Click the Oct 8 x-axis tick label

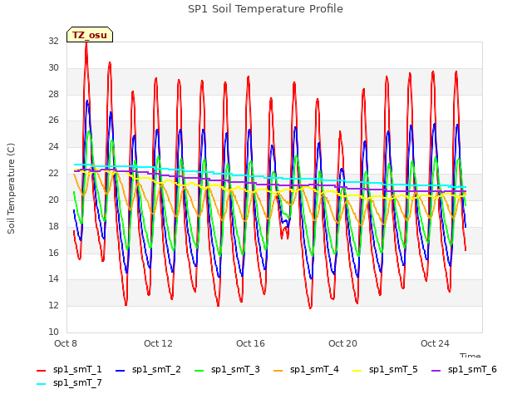coord(66,343)
